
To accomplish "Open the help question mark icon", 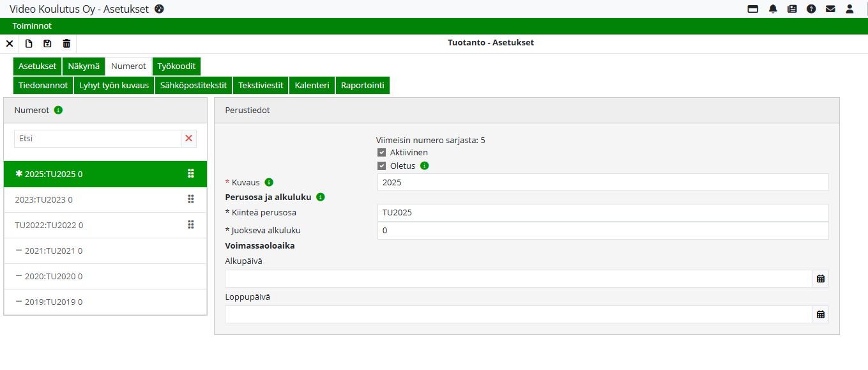I will (811, 9).
